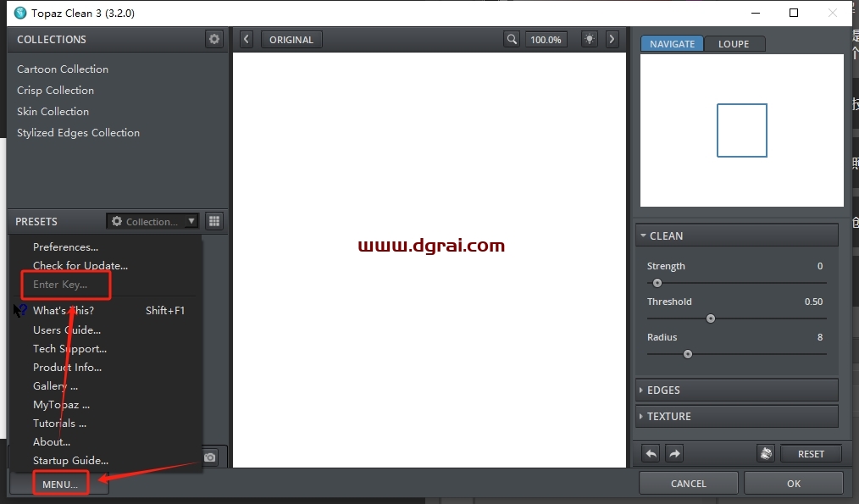Select Crisp Collection
The image size is (859, 504).
(x=55, y=91)
